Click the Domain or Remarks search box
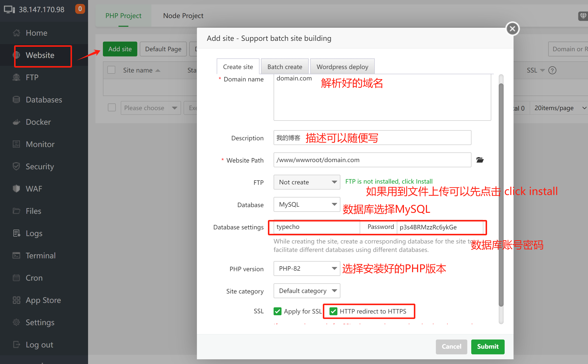This screenshot has height=364, width=588. pyautogui.click(x=568, y=49)
